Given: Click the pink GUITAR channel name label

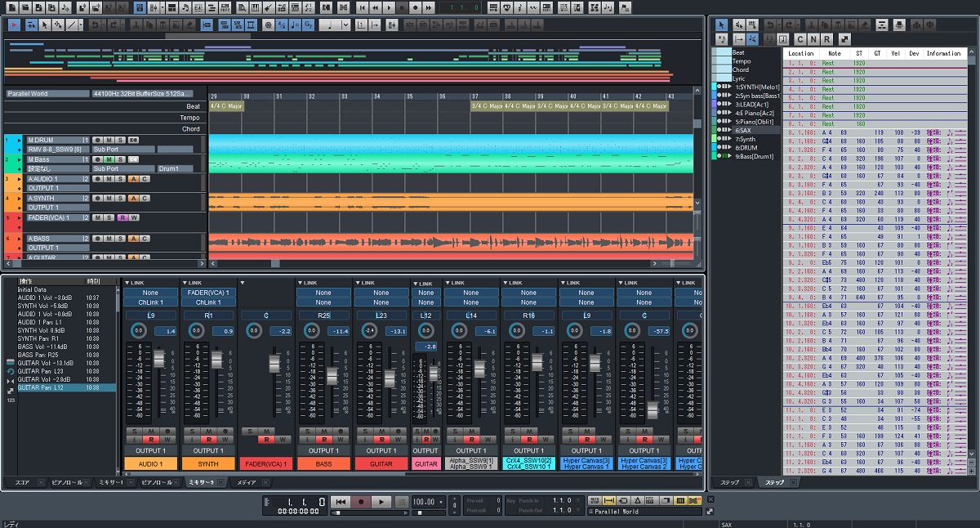Looking at the screenshot, I should pyautogui.click(x=426, y=463).
